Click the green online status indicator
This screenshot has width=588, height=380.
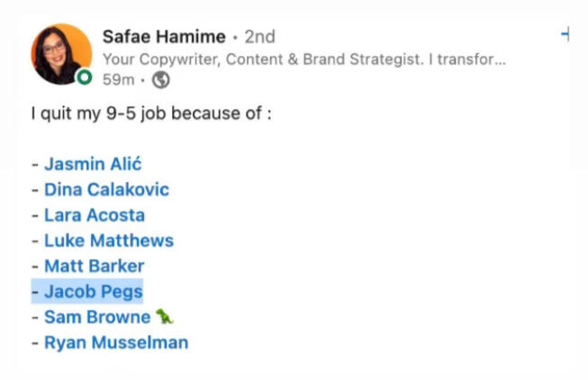coord(84,78)
